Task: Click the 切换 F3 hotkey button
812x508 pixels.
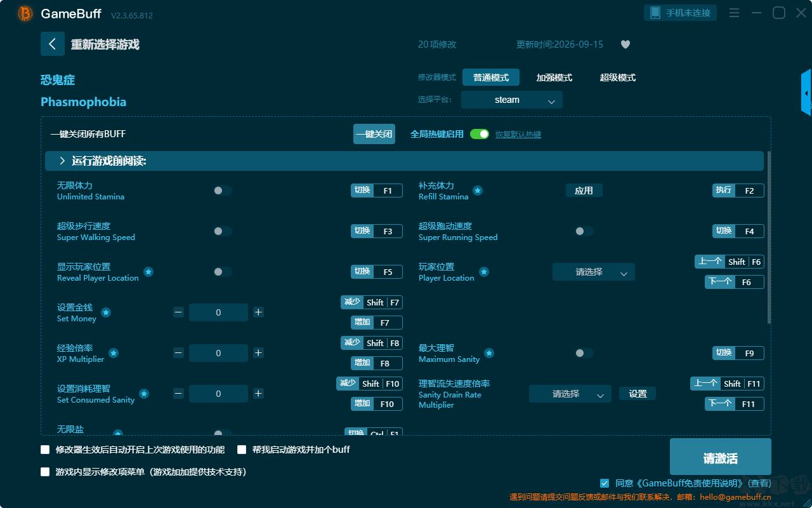Action: (377, 231)
